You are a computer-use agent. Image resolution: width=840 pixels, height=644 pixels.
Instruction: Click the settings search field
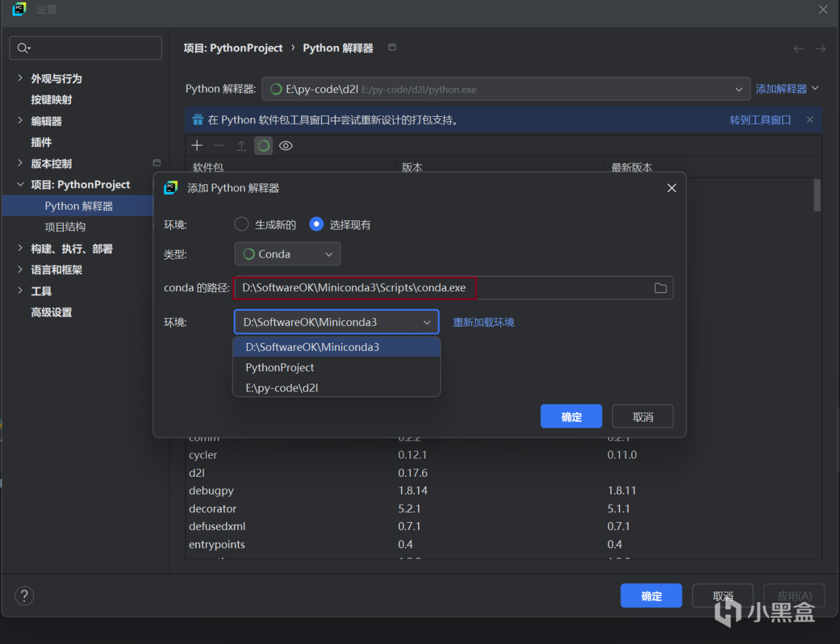[x=86, y=48]
